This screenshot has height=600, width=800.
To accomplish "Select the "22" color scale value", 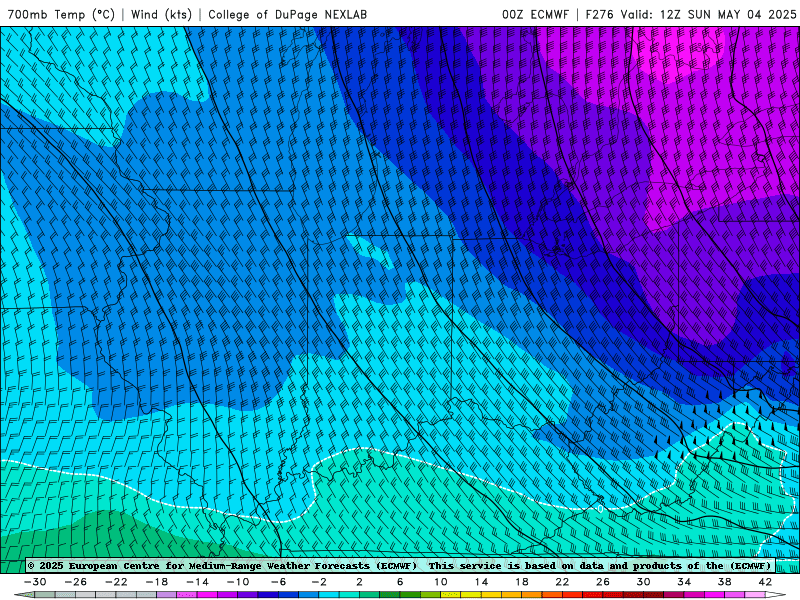I will pyautogui.click(x=562, y=582).
